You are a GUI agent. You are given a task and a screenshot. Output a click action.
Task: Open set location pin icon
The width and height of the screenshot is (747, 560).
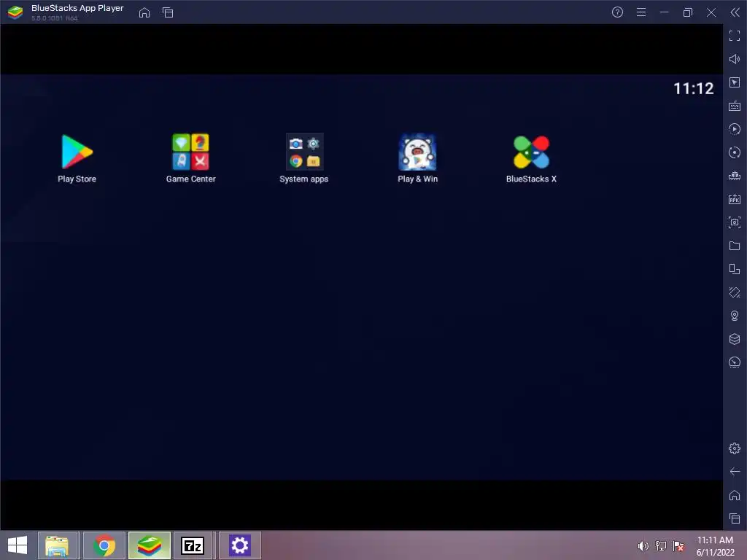click(x=735, y=316)
